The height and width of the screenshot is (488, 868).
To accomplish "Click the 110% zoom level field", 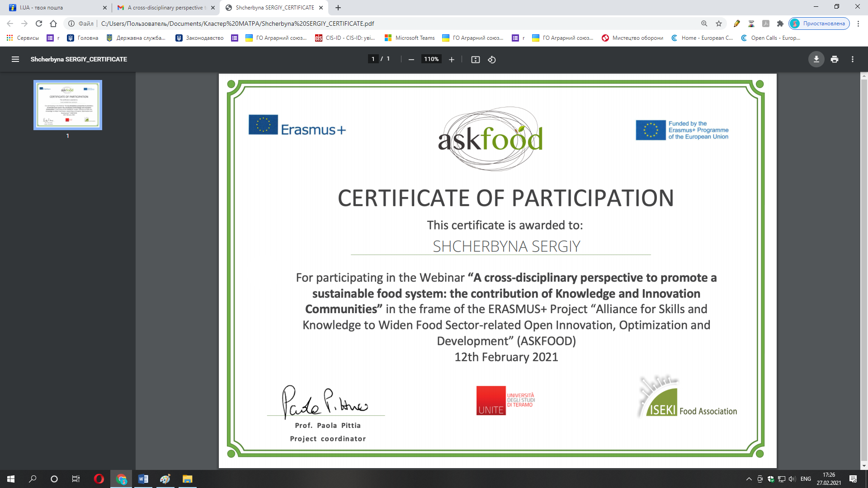I will 431,59.
